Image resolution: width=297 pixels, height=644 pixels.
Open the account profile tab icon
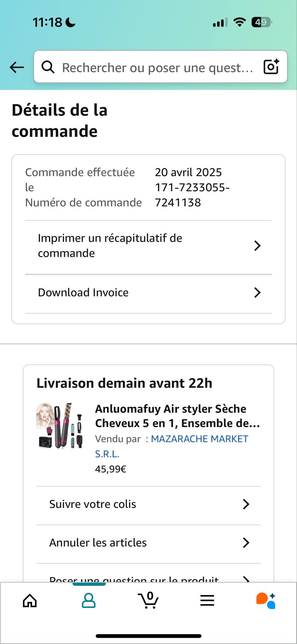tap(89, 601)
